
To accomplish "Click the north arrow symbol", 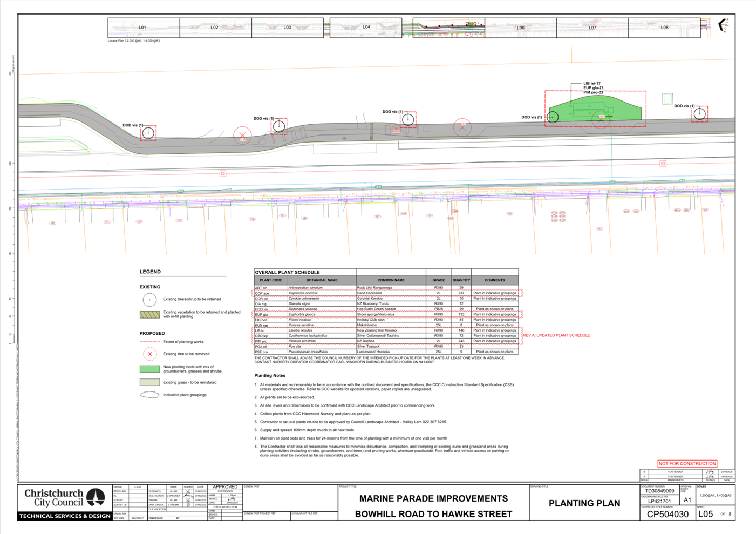I will click(723, 25).
